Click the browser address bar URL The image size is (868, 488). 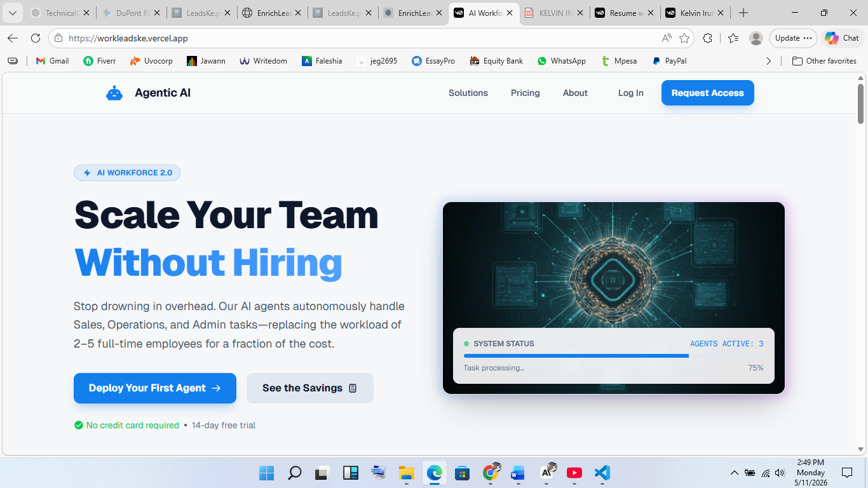point(128,38)
